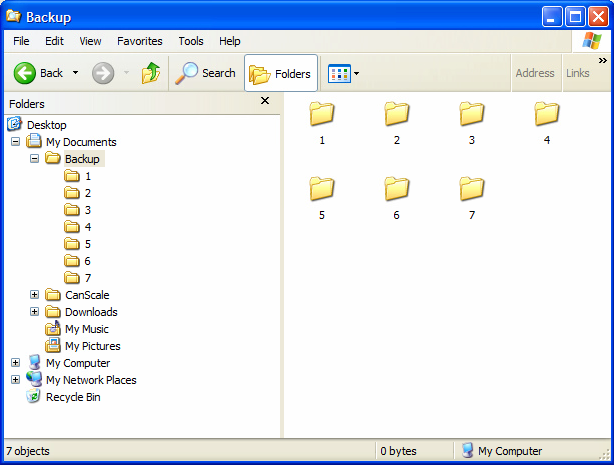Screen dimensions: 614x465
Task: Expand My Computer tree node
Action: 15,363
